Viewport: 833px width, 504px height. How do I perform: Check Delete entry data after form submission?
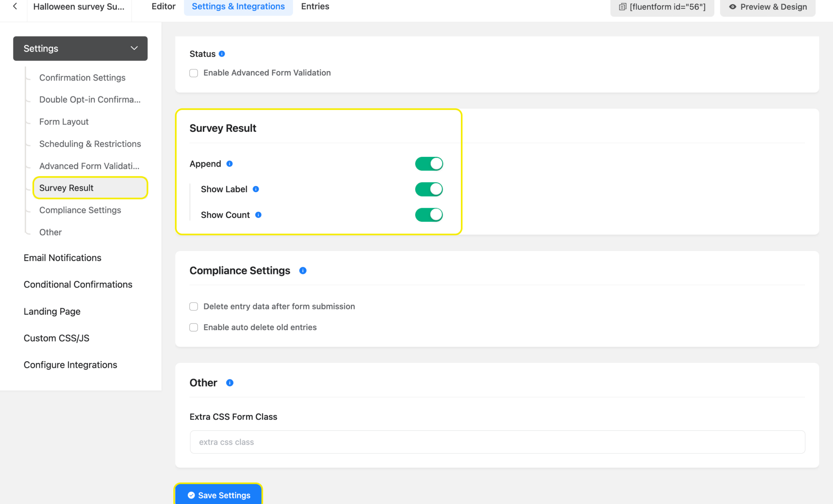click(x=194, y=306)
